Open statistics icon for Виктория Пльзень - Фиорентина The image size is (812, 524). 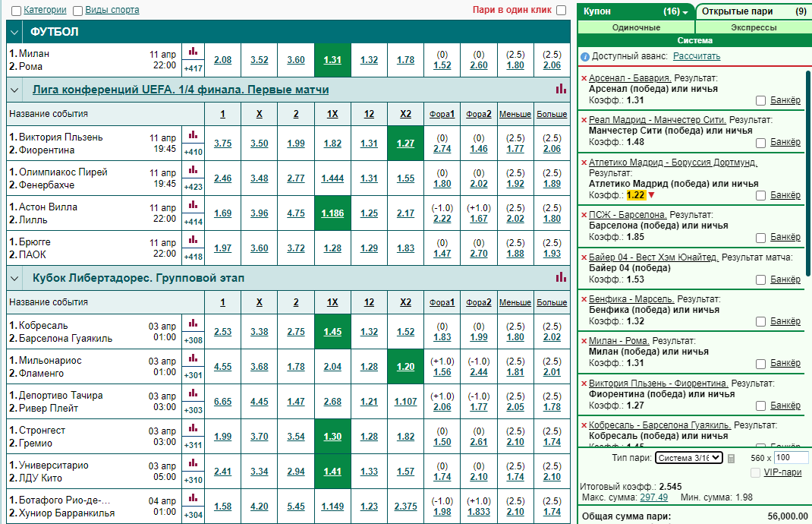point(194,134)
